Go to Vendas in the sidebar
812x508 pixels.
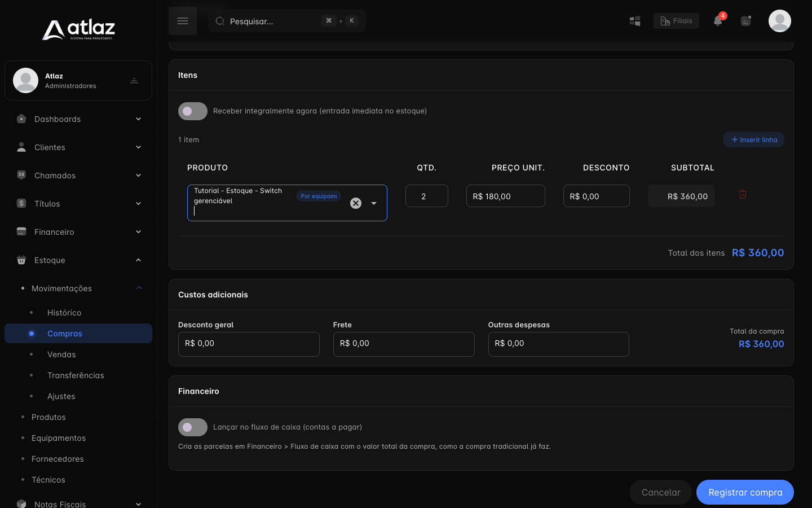tap(61, 354)
